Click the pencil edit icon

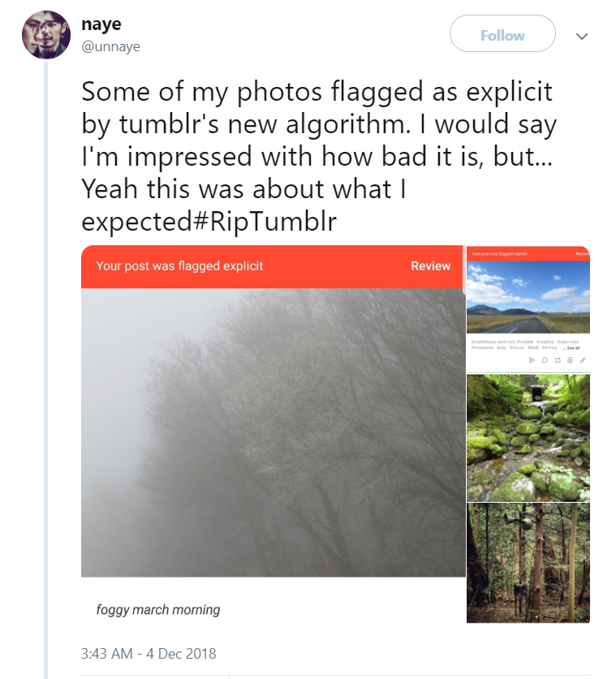click(583, 360)
